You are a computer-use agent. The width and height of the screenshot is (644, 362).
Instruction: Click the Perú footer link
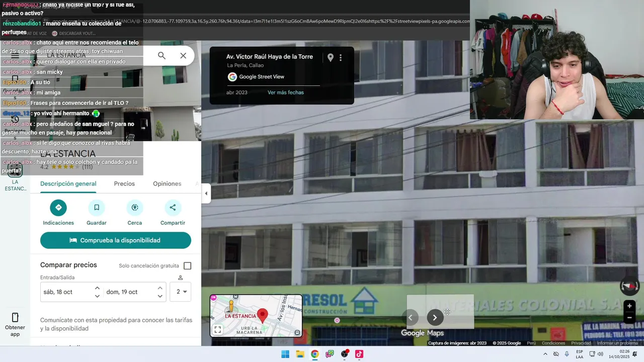[x=531, y=343]
